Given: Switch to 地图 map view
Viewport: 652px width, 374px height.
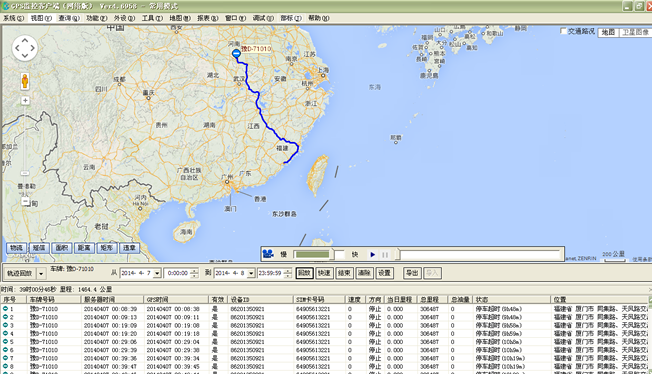Looking at the screenshot, I should click(x=608, y=32).
